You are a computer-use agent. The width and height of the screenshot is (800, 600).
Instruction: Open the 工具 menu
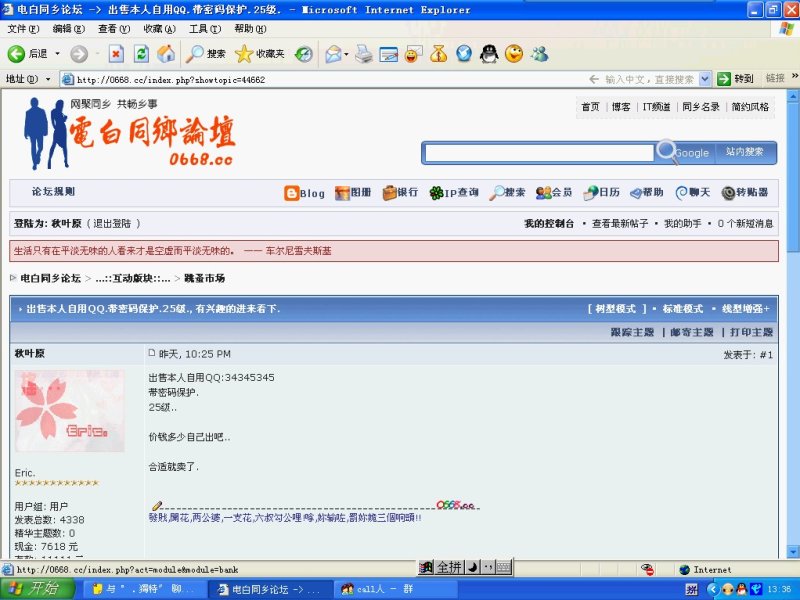206,29
